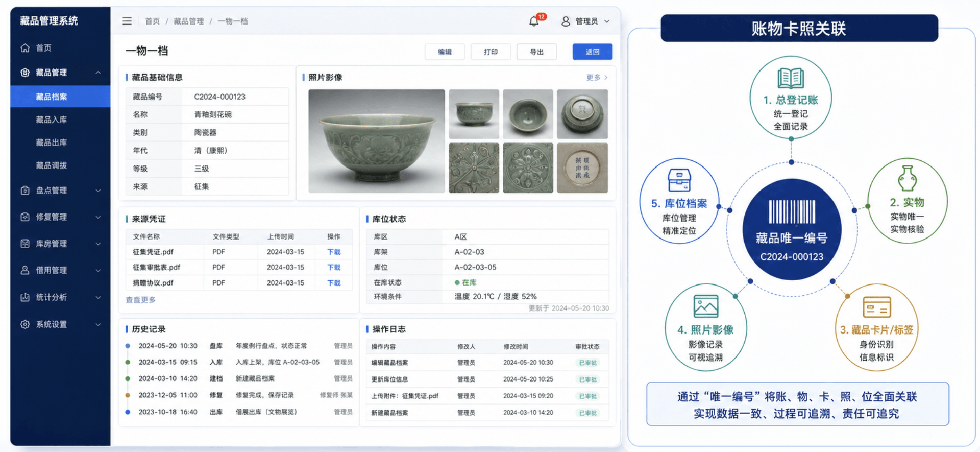Download 征集审批表.pdf

[334, 267]
